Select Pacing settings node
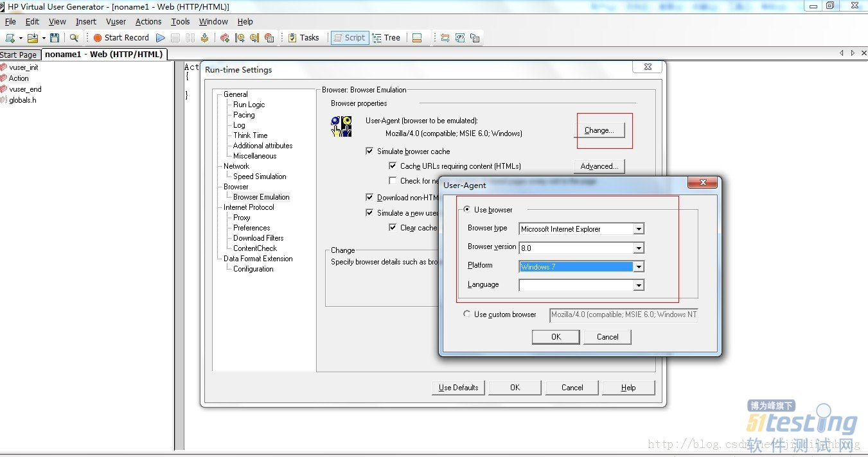 [244, 115]
